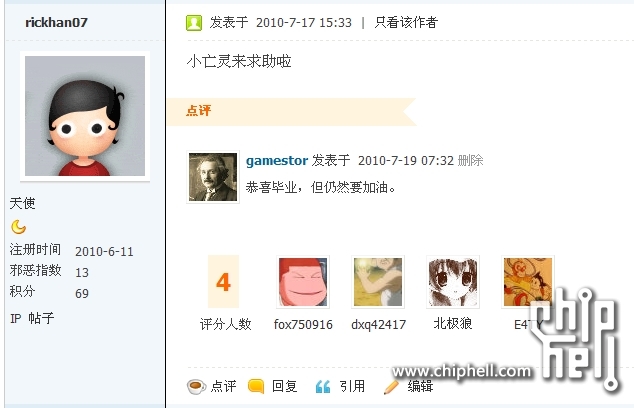Click the blue quotation marks 引用 icon
The height and width of the screenshot is (408, 634).
coord(323,387)
